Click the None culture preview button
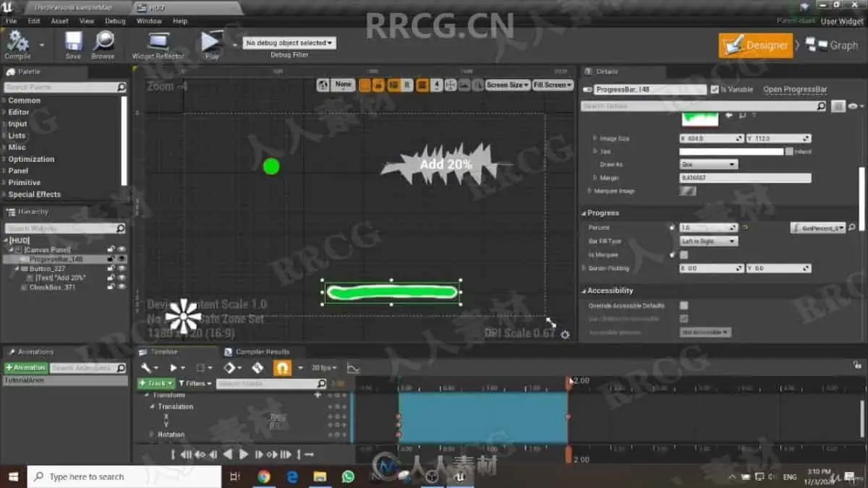The width and height of the screenshot is (868, 488). [x=344, y=85]
